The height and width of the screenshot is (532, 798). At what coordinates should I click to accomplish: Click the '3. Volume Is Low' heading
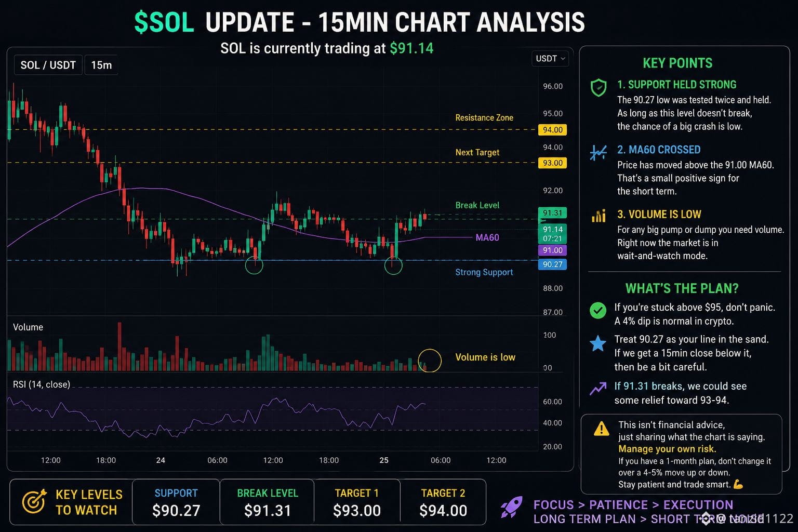pyautogui.click(x=659, y=215)
